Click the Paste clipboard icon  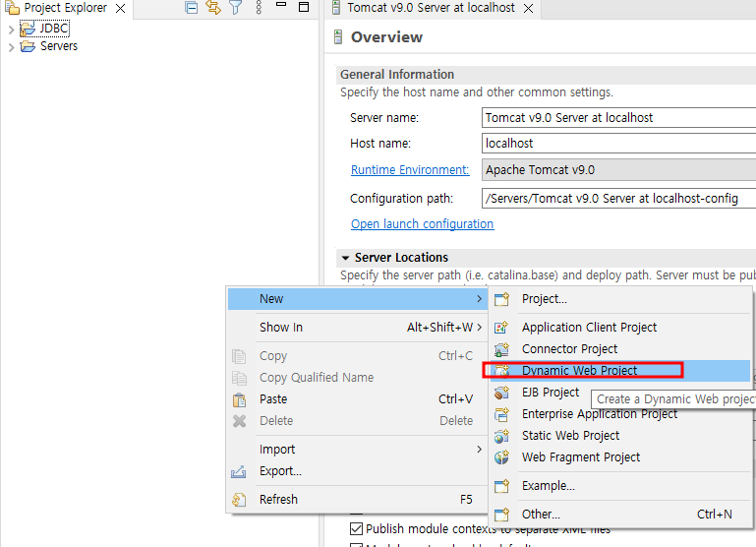(239, 399)
